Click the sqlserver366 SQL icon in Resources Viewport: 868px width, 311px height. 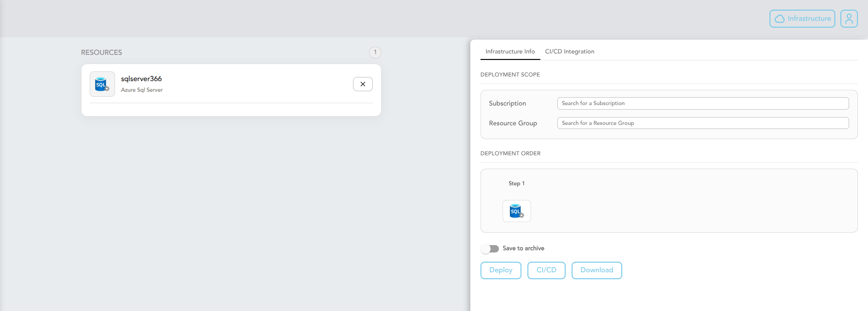tap(102, 84)
